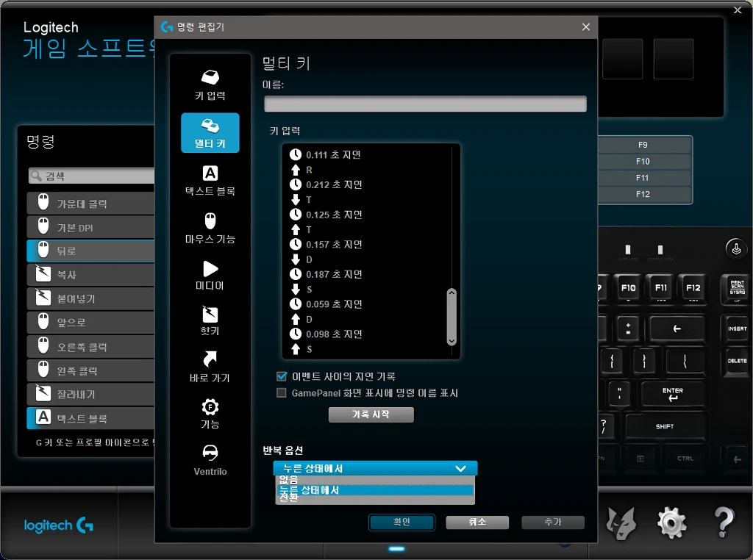This screenshot has height=560, width=753.
Task: Click the down arrow icon next to D
Action: click(296, 259)
